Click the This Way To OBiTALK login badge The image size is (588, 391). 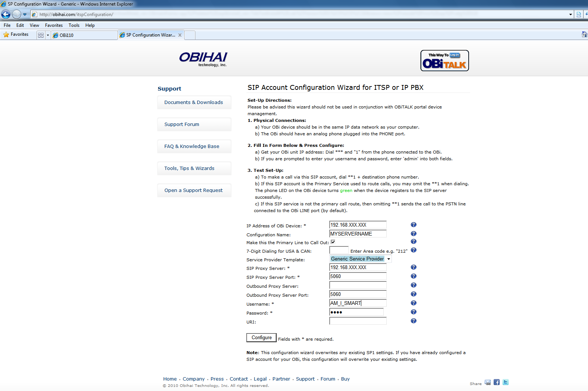pyautogui.click(x=444, y=60)
